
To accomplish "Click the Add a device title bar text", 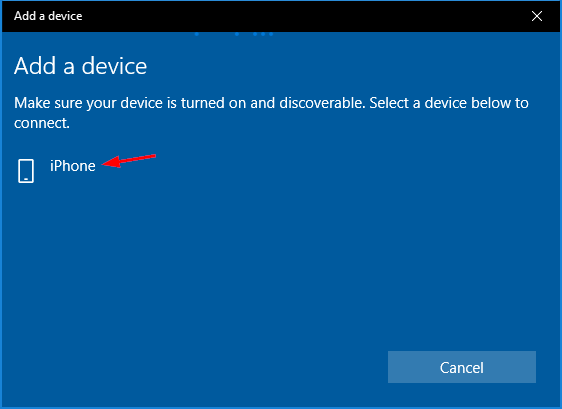I will coord(48,16).
